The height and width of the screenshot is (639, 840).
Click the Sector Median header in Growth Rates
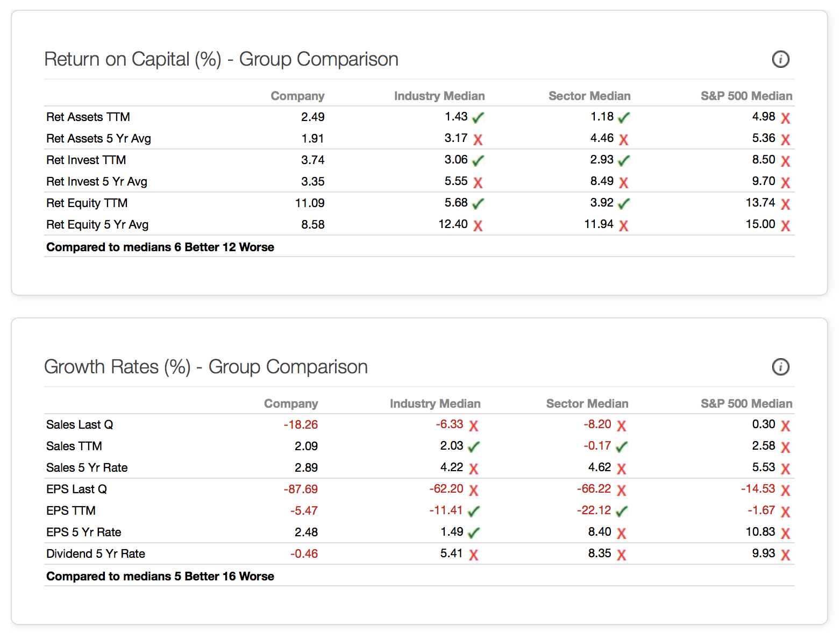587,403
